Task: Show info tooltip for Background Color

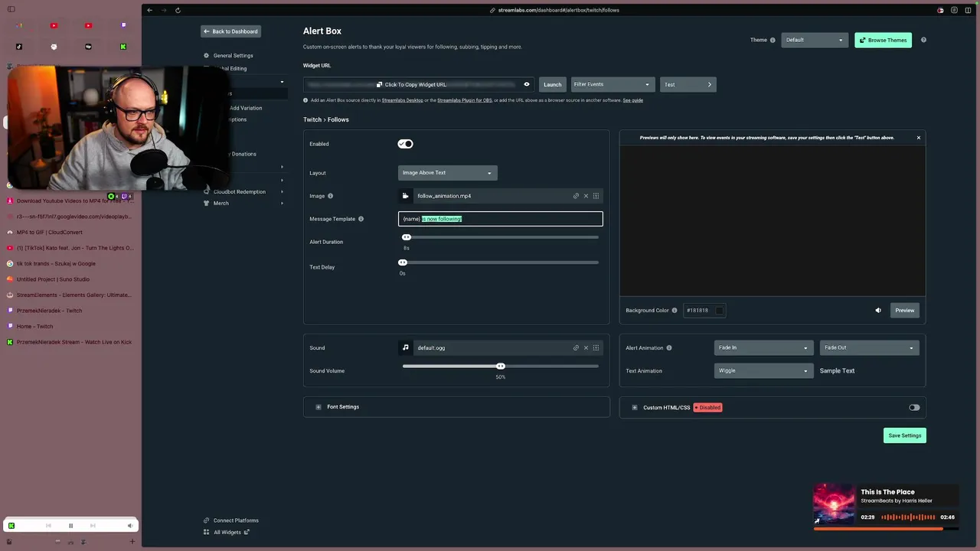Action: coord(675,311)
